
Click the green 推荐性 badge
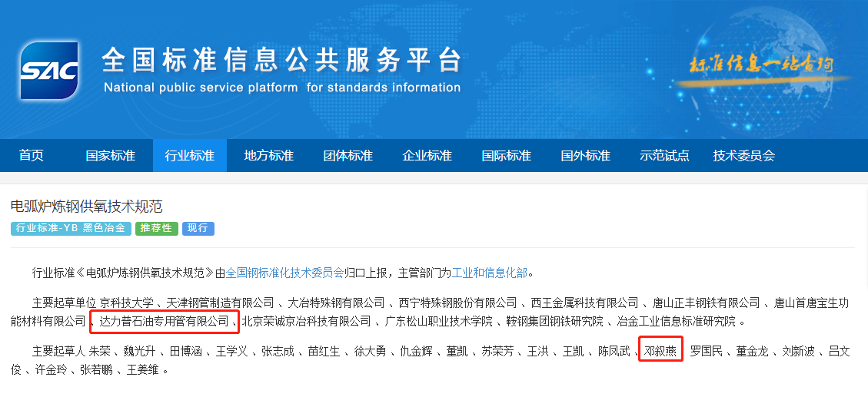tap(157, 229)
